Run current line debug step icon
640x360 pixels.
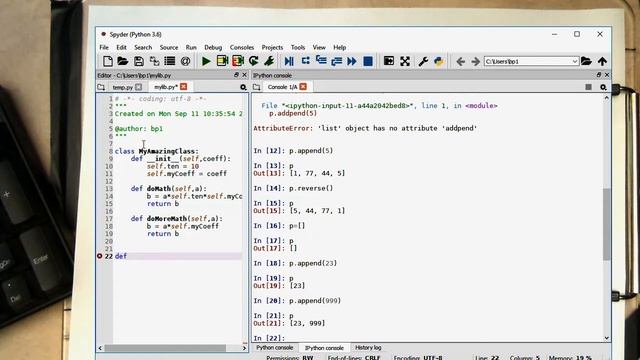coord(305,61)
